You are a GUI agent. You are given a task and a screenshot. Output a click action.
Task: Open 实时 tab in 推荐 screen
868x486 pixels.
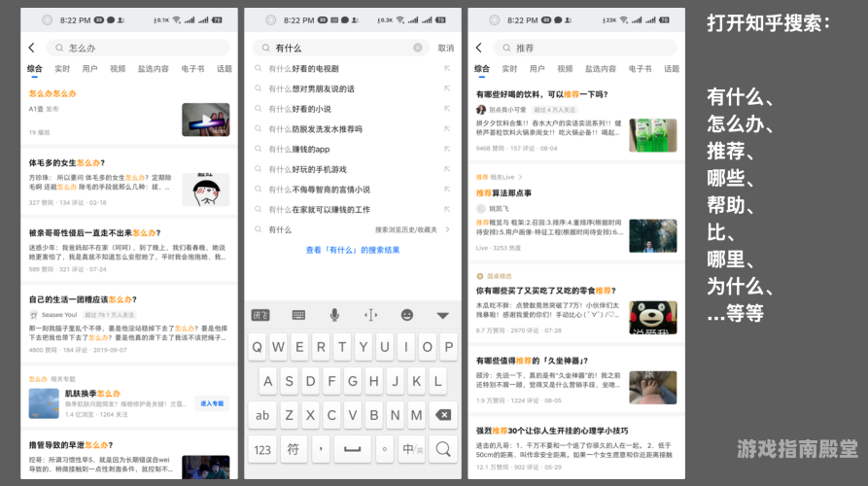coord(509,69)
